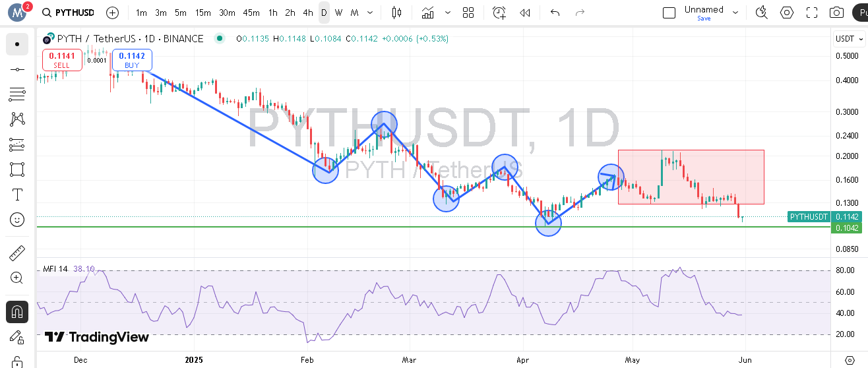The image size is (868, 368).
Task: Open the USDT currency dropdown
Action: pos(849,39)
